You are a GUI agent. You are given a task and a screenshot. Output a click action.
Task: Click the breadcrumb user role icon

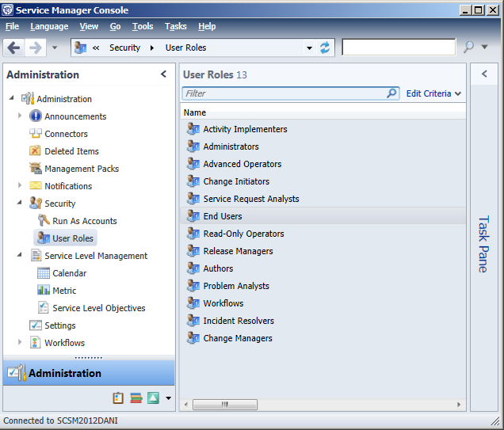[x=80, y=48]
